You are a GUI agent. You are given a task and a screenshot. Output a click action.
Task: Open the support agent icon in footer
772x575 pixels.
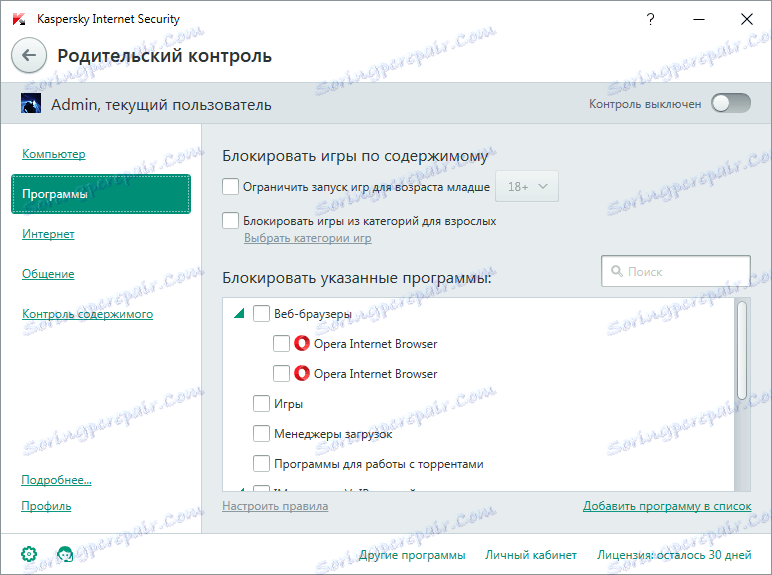point(65,554)
